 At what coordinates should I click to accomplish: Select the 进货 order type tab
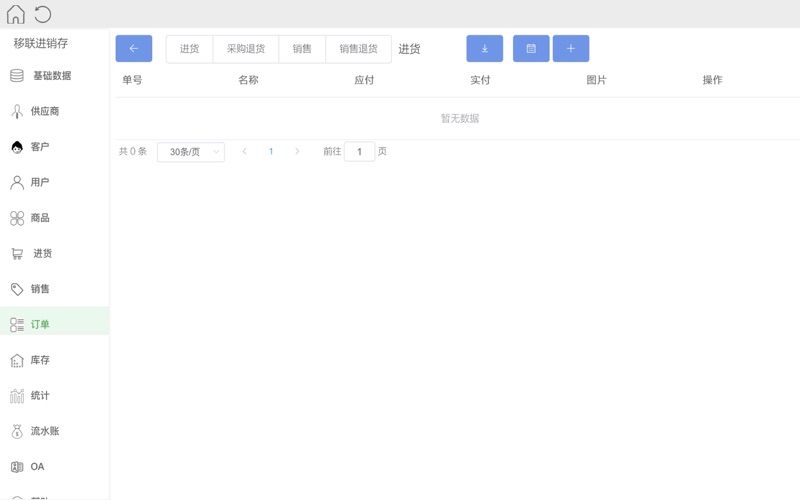(x=189, y=49)
